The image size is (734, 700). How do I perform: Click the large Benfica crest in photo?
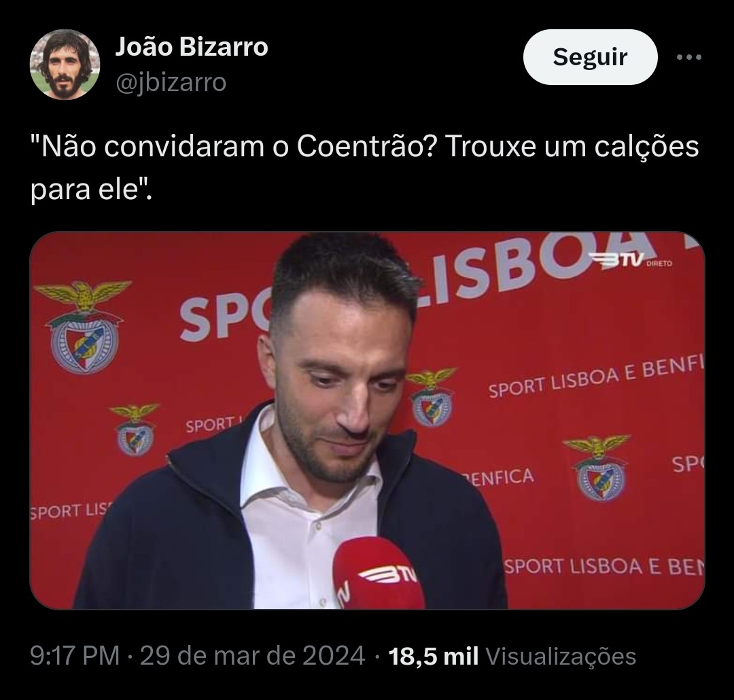click(x=84, y=327)
